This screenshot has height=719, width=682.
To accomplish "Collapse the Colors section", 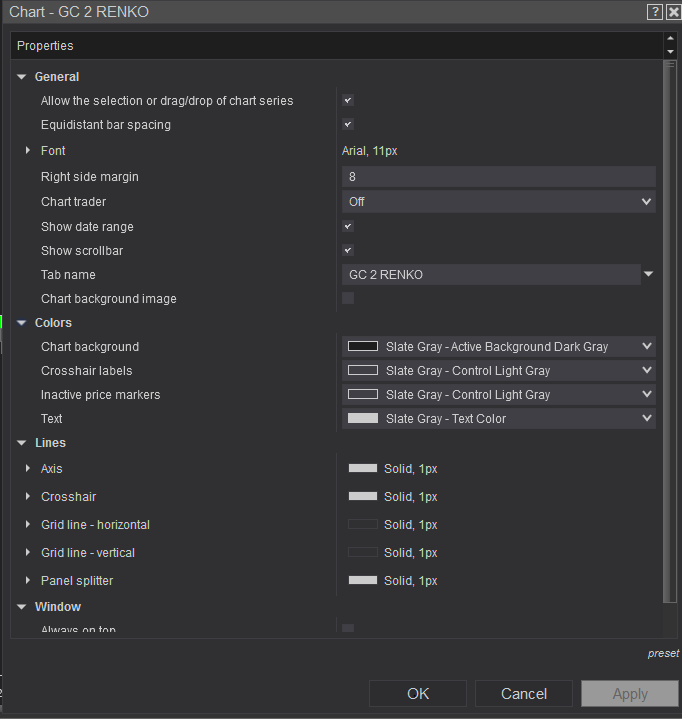I will point(22,323).
